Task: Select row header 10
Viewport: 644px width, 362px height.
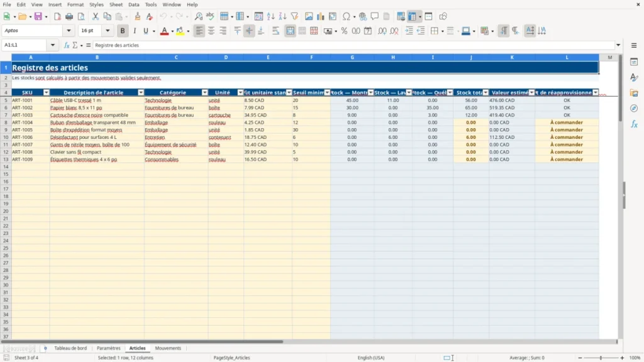Action: point(6,137)
